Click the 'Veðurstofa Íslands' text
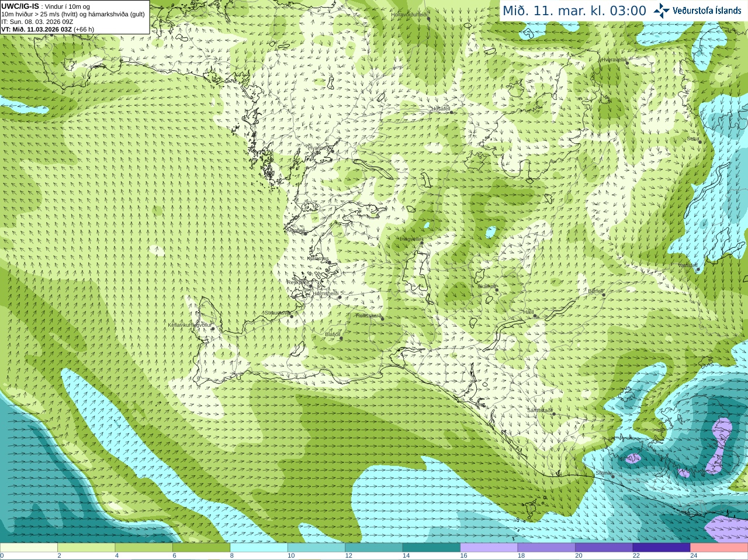The height and width of the screenshot is (560, 748). click(707, 11)
